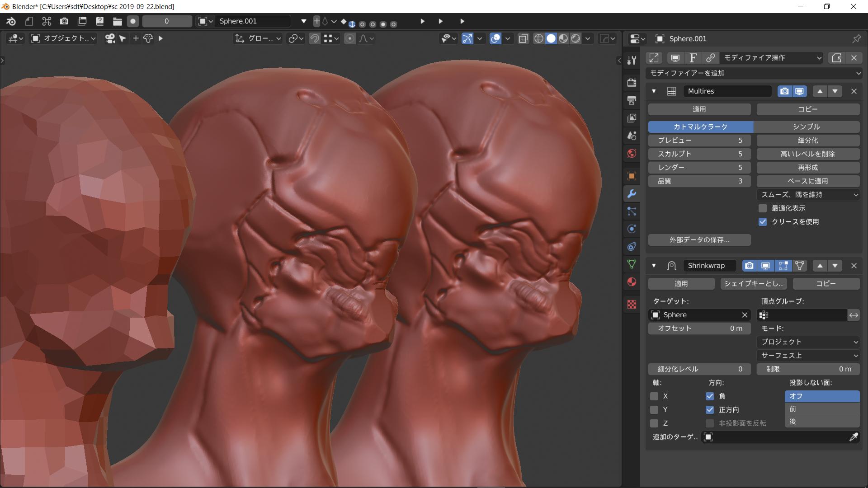This screenshot has width=868, height=488.
Task: Pin the properties editor to Sphere.001
Action: 856,39
